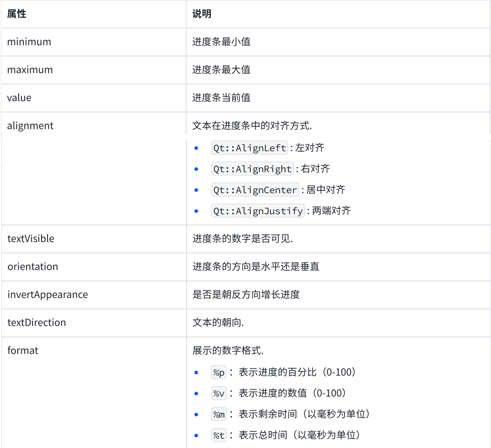Click the Qt::AlignCenter code label

255,190
